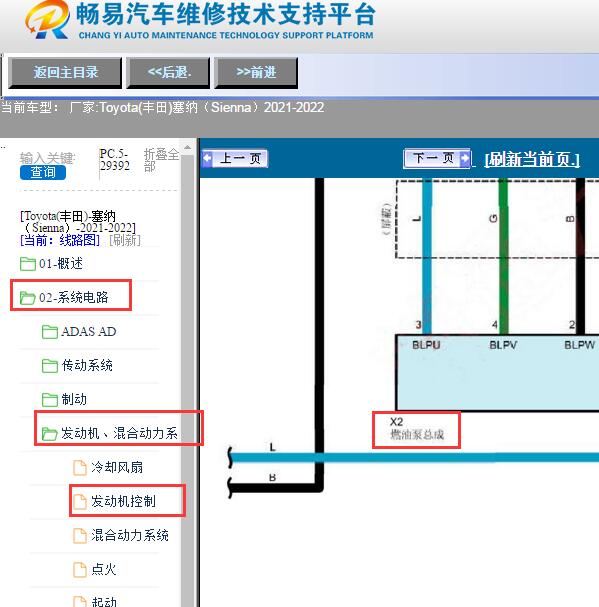The height and width of the screenshot is (607, 599).
Task: Click the PC.5-29392 text
Action: (x=115, y=160)
